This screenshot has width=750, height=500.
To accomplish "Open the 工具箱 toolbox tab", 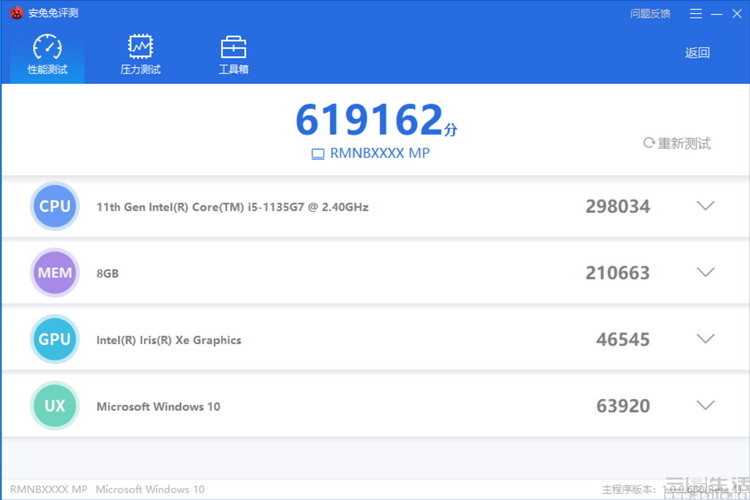I will 233,55.
